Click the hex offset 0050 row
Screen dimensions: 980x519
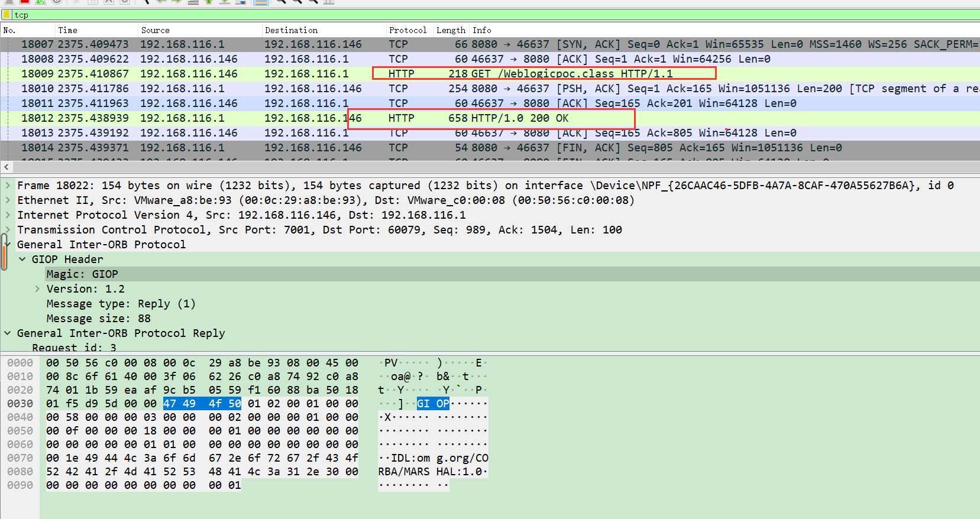tap(20, 431)
